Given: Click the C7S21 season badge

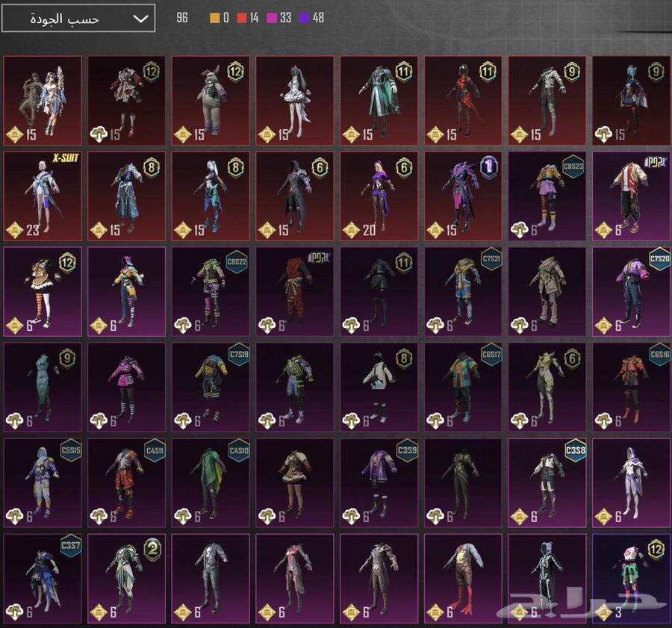Looking at the screenshot, I should pos(491,258).
